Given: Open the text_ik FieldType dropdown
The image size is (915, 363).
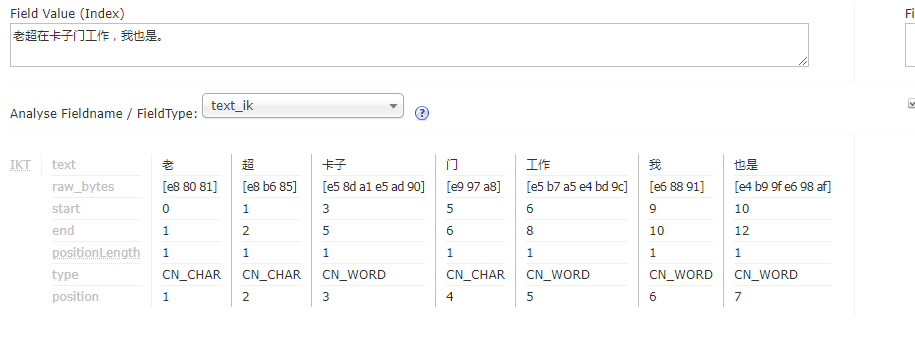Looking at the screenshot, I should coord(302,106).
